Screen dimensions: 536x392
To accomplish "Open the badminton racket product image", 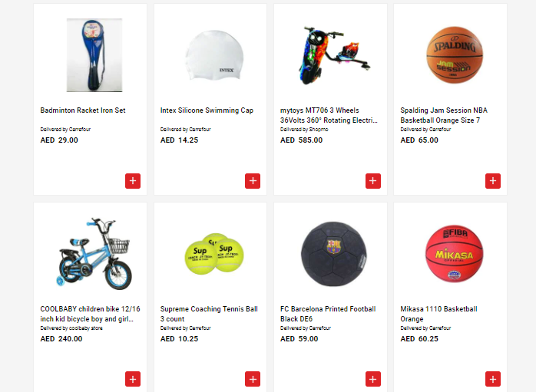I will pyautogui.click(x=94, y=55).
